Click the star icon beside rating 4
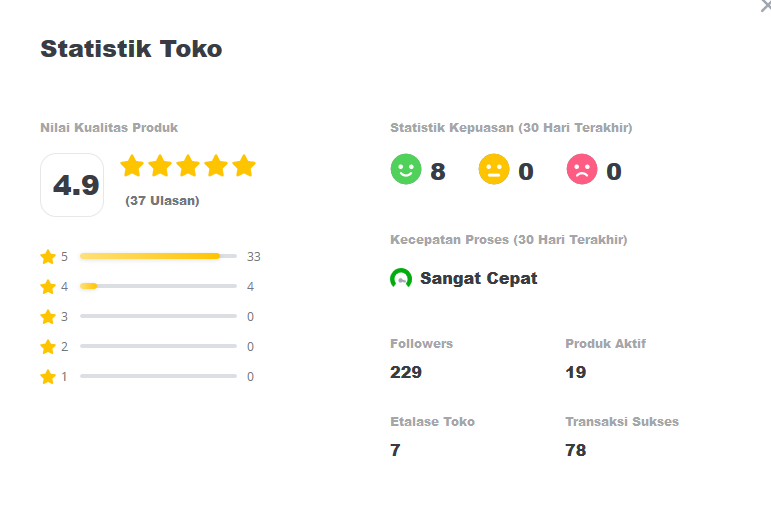771x512 pixels. pos(48,287)
